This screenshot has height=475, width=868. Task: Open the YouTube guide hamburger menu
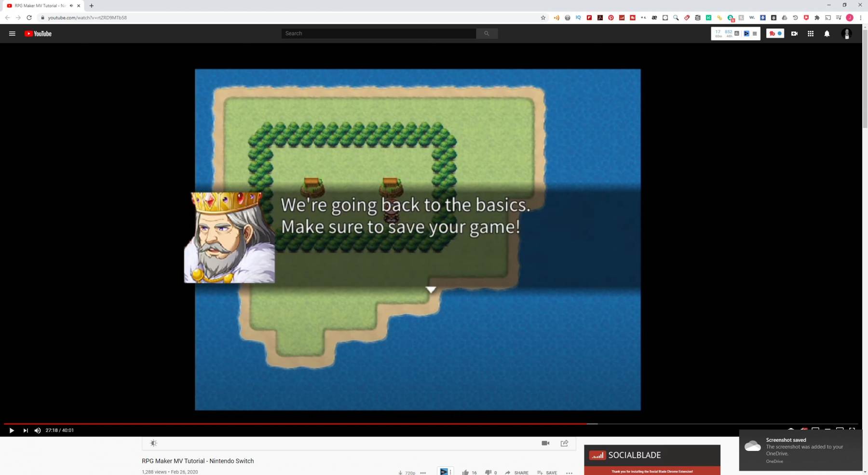click(x=12, y=33)
